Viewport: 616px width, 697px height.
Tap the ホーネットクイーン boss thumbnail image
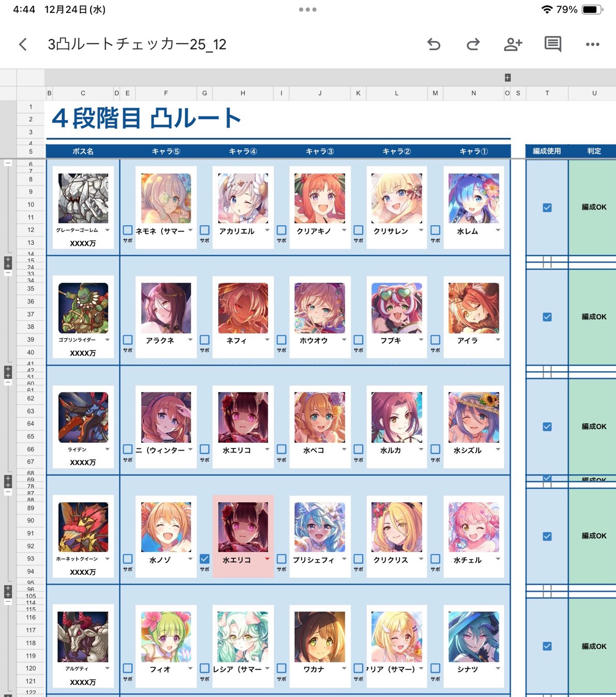[x=83, y=527]
